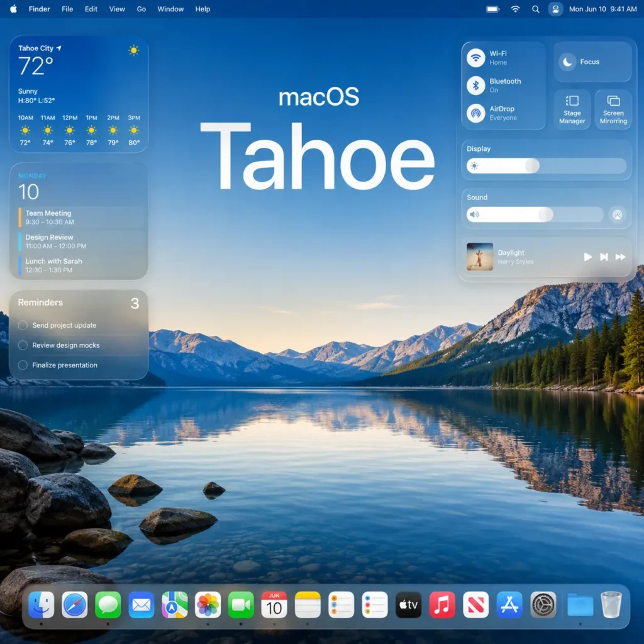
Task: Launch Maps from the dock
Action: (x=175, y=604)
